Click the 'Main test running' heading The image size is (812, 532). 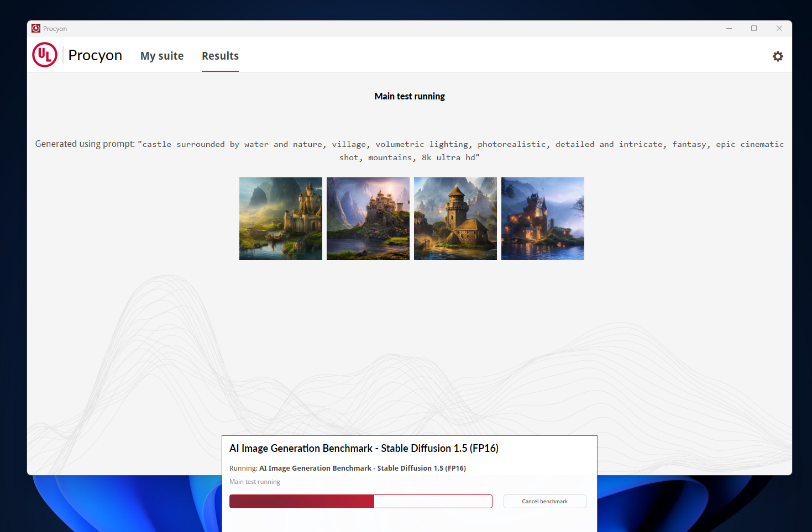[410, 96]
